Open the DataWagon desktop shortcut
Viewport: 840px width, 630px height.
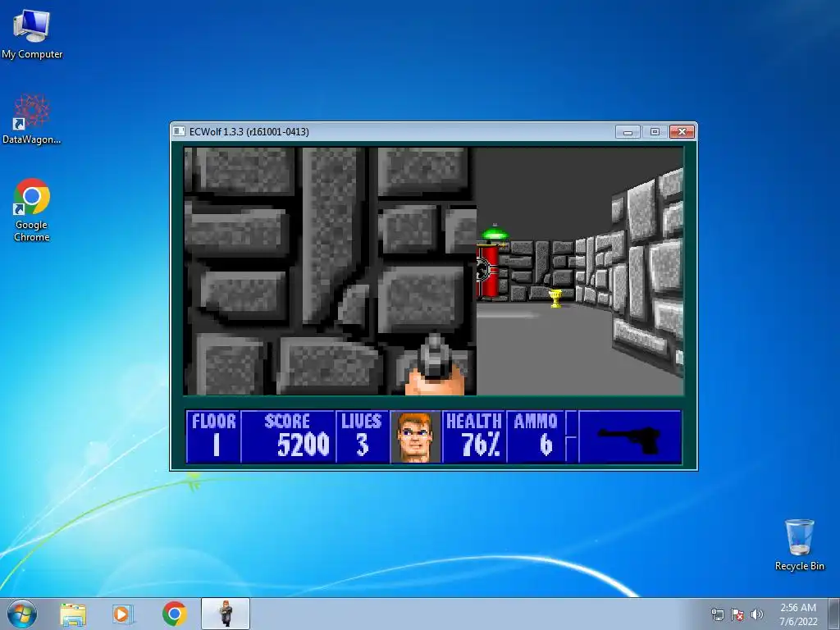point(32,119)
